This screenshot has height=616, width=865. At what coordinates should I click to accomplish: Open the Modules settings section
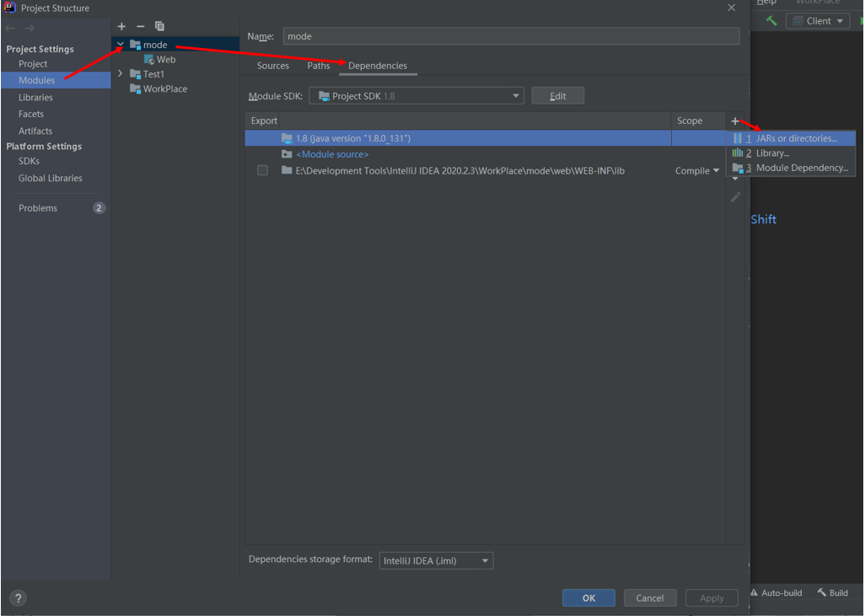tap(56, 80)
